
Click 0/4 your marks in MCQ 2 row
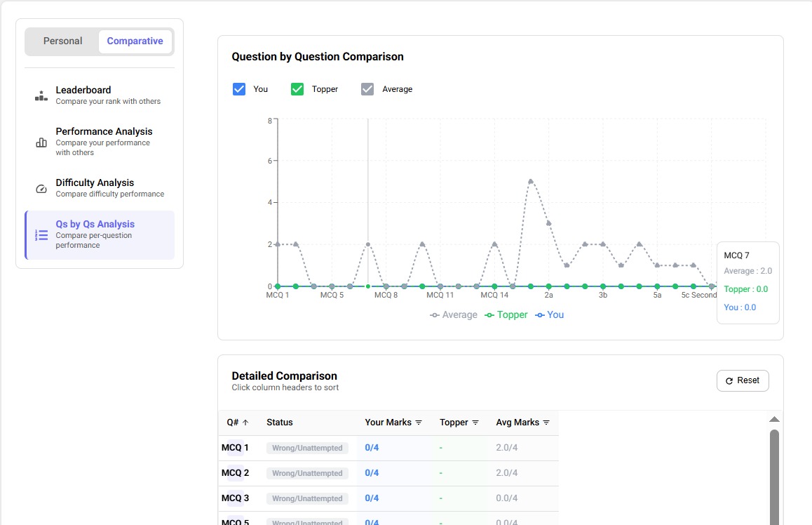[x=372, y=473]
